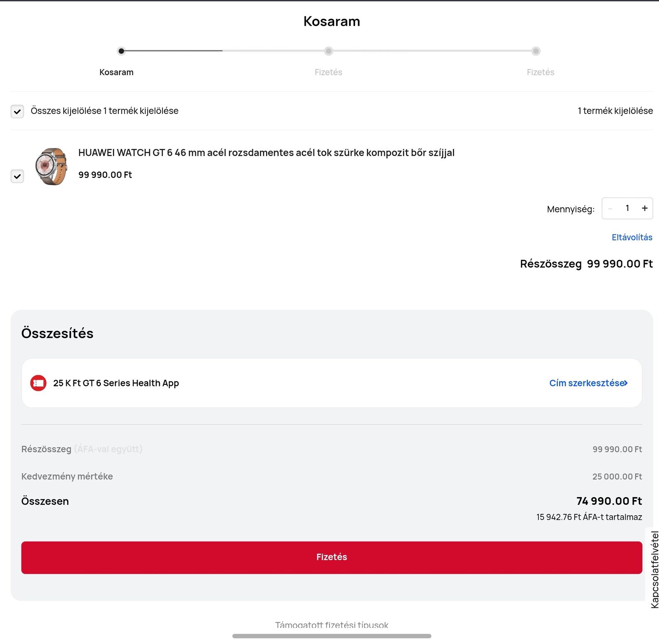Click the last Fizetés step label

pos(541,72)
